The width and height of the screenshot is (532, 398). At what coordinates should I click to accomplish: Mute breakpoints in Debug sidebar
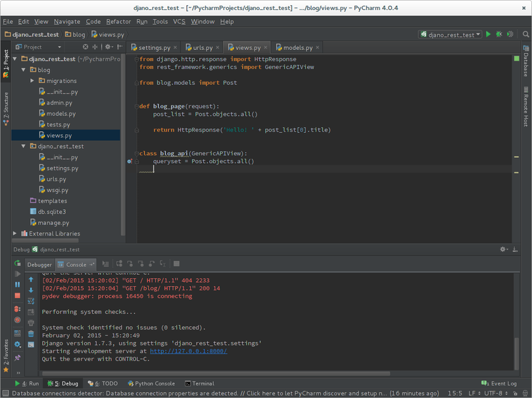18,320
